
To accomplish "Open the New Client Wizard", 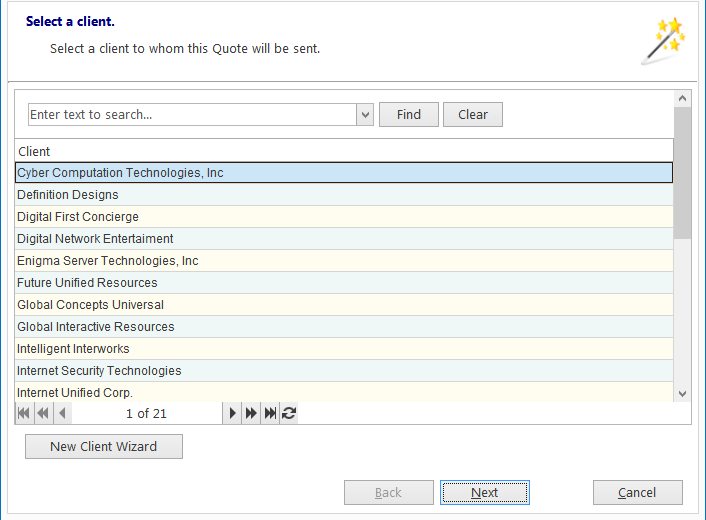I will [x=104, y=447].
